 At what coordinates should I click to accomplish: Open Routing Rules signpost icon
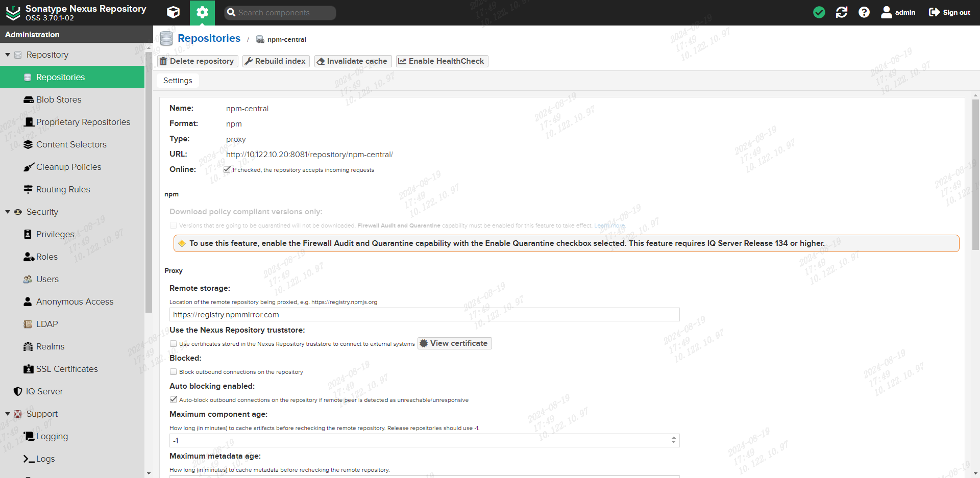point(28,189)
